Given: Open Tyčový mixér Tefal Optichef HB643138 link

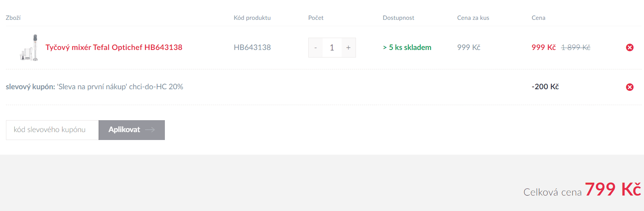Looking at the screenshot, I should coord(114,48).
